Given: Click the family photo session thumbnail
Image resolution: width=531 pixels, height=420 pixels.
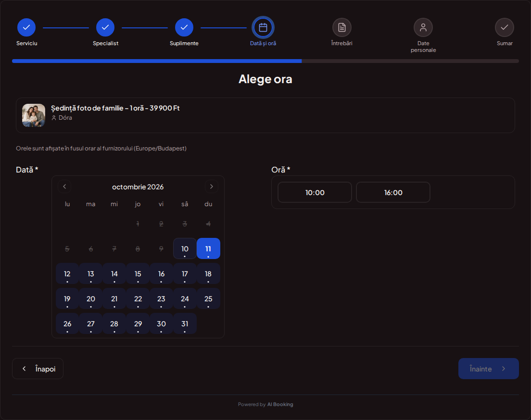Looking at the screenshot, I should point(34,115).
